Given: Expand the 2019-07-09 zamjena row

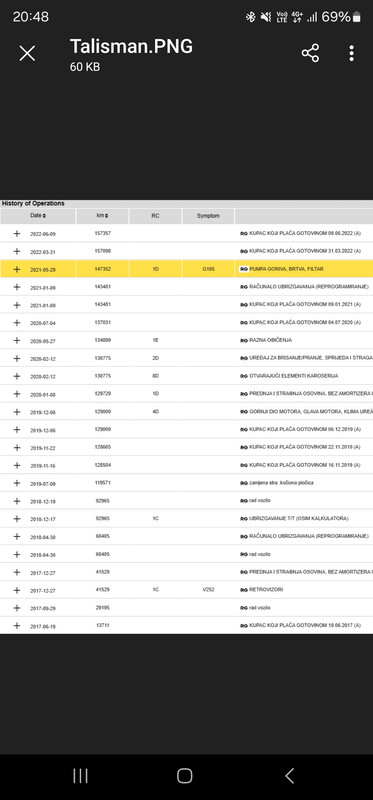Looking at the screenshot, I should [17, 483].
